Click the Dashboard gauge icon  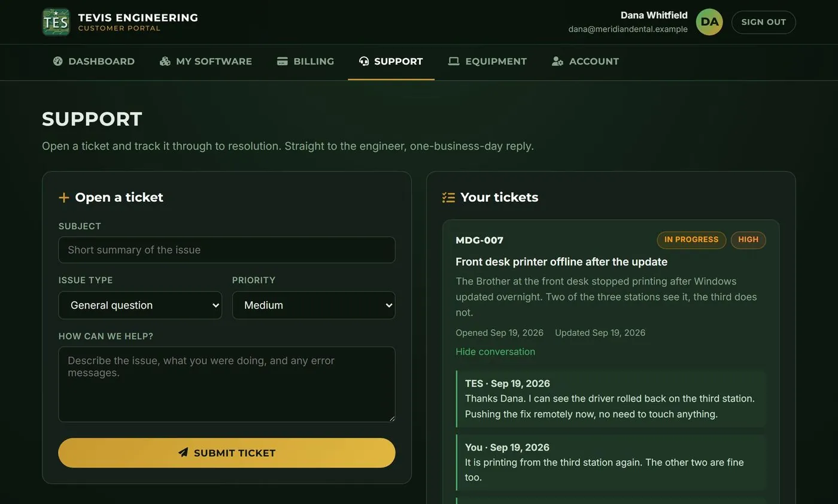click(x=58, y=61)
